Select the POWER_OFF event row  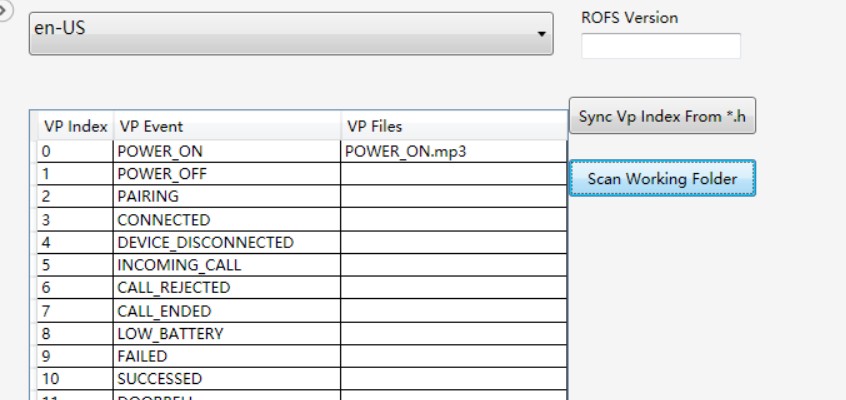[226, 174]
